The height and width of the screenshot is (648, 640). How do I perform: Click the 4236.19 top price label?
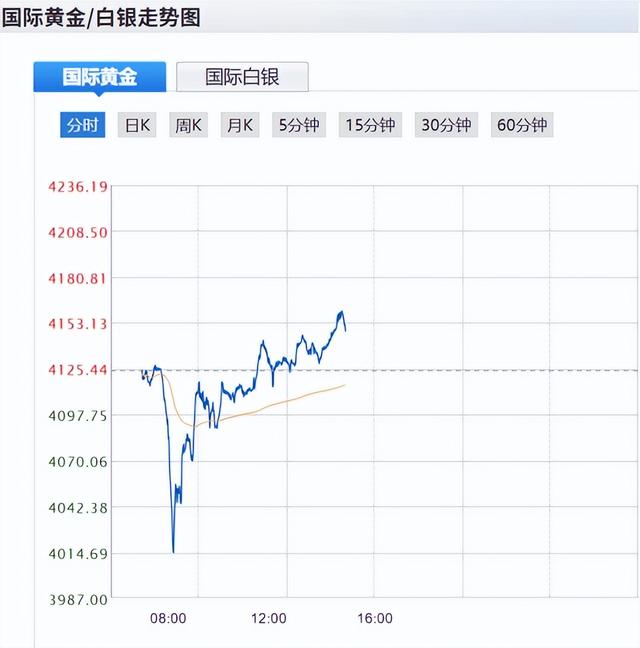coord(77,187)
